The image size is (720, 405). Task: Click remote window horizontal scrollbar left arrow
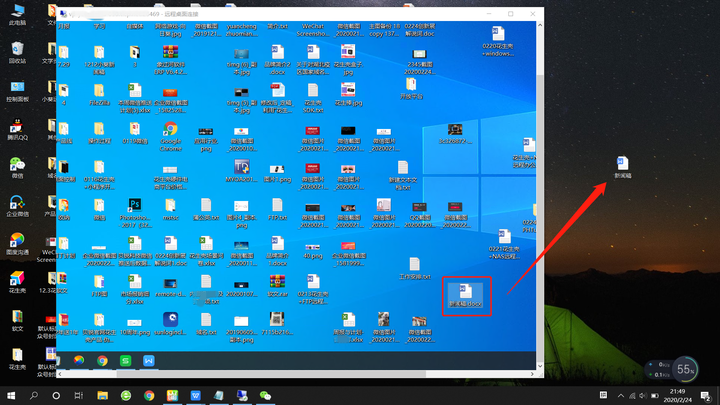coord(60,374)
